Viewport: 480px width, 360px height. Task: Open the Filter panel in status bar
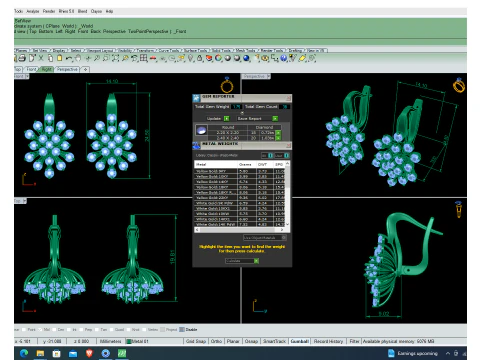354,341
